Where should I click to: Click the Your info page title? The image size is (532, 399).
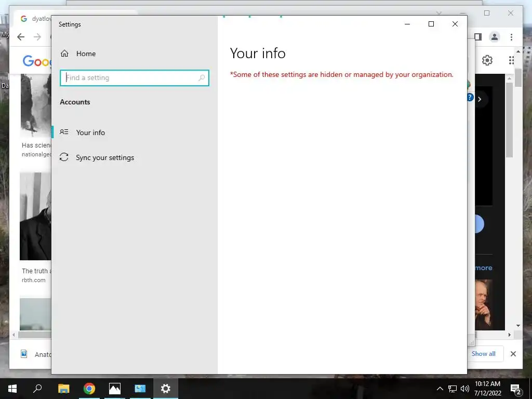tap(258, 54)
